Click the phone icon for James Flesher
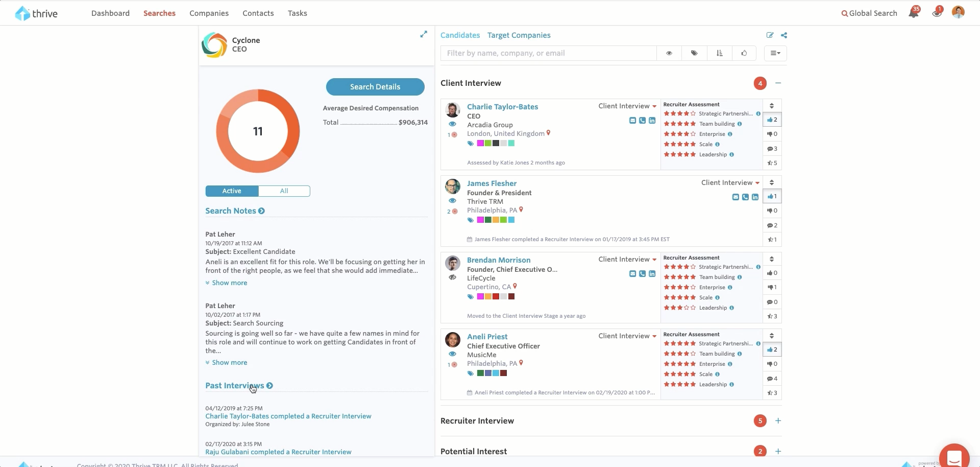The image size is (980, 467). tap(745, 197)
